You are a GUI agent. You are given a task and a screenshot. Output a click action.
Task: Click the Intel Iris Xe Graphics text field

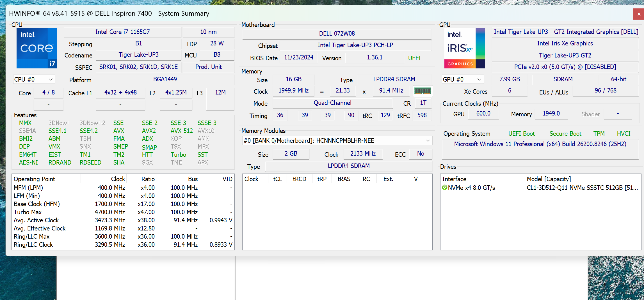[x=565, y=43]
